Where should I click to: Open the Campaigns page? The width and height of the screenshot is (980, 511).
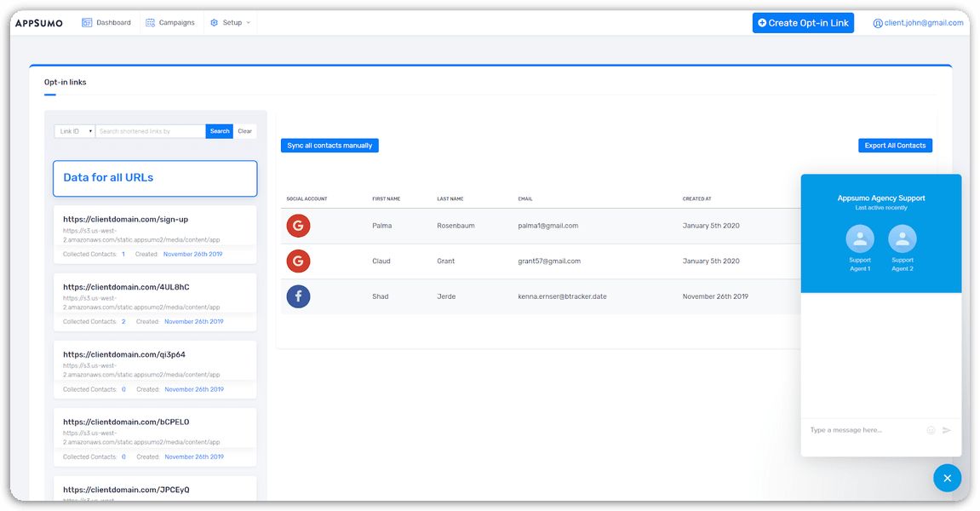pyautogui.click(x=170, y=23)
